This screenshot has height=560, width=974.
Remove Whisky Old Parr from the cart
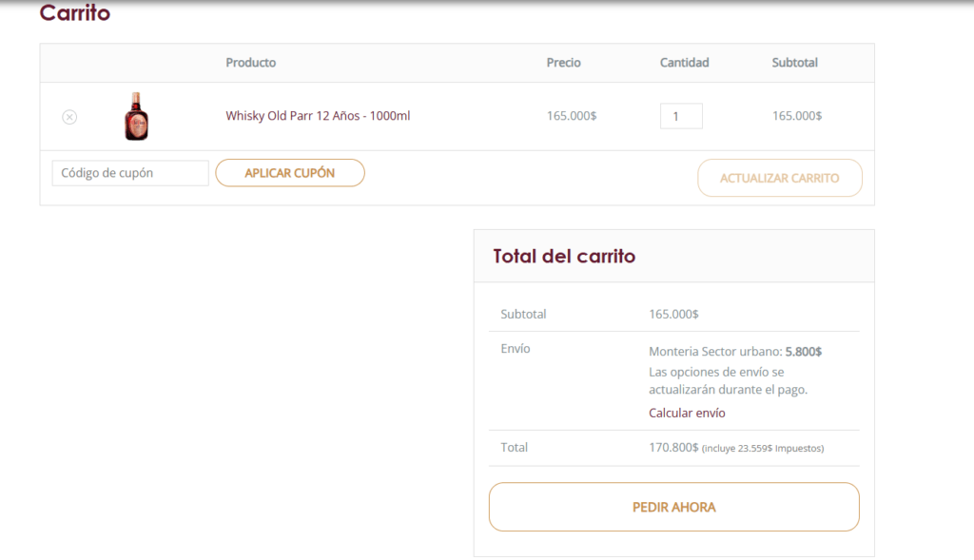pos(69,117)
